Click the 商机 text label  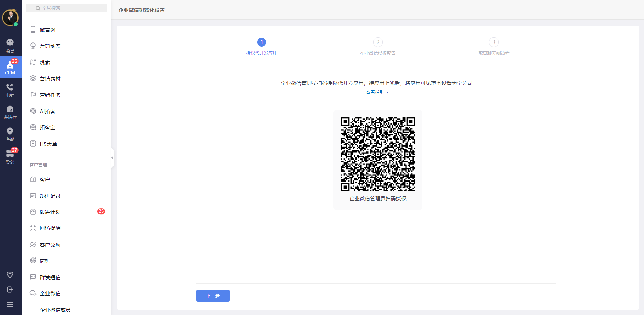point(45,261)
